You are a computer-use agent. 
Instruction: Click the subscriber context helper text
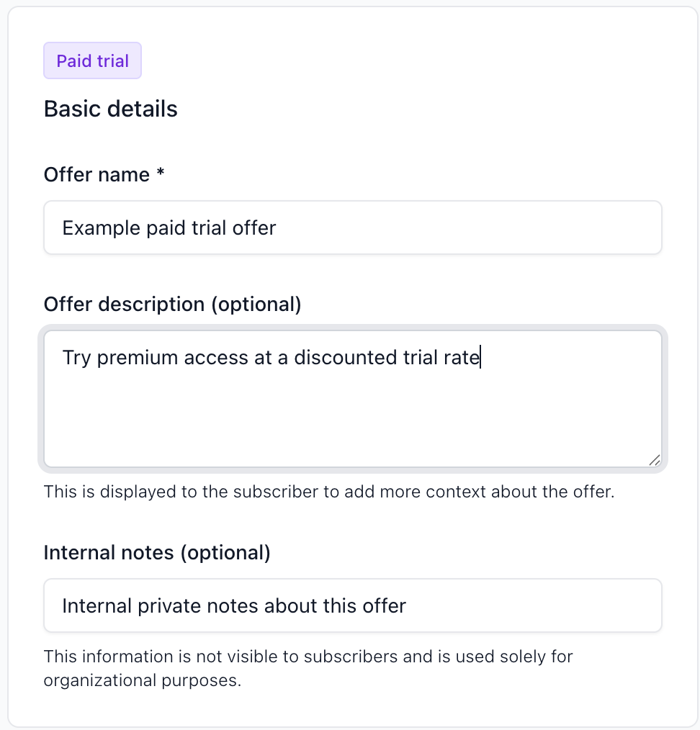tap(329, 492)
